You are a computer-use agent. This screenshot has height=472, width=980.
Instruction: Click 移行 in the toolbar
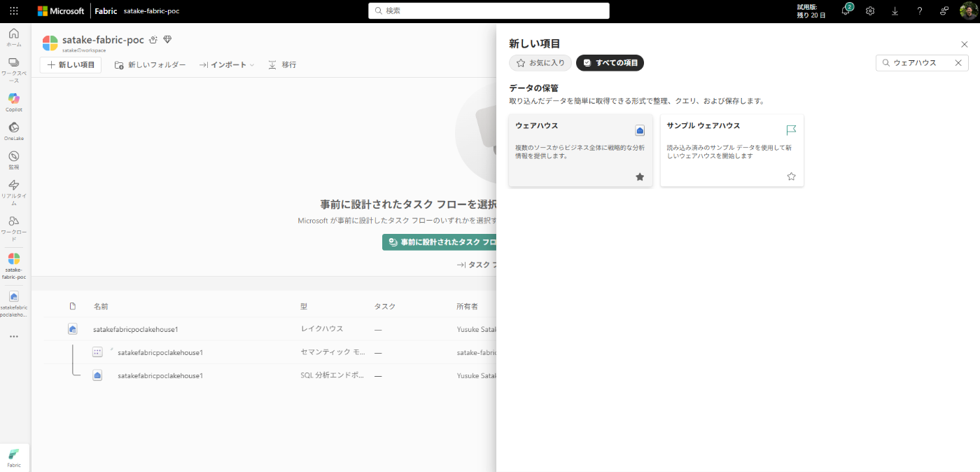pyautogui.click(x=282, y=64)
